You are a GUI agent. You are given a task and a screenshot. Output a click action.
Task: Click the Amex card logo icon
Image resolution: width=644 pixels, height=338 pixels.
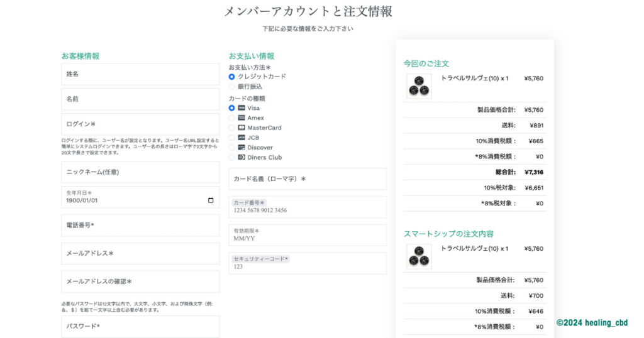tap(241, 118)
